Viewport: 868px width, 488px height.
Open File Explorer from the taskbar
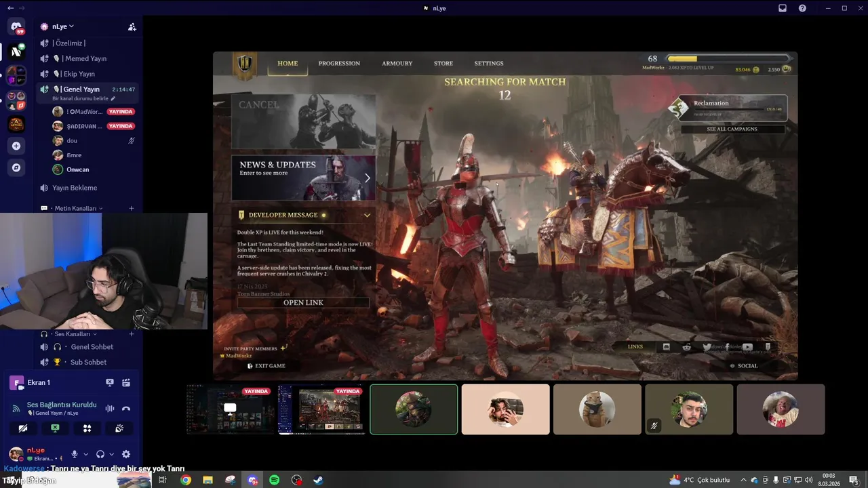point(208,480)
